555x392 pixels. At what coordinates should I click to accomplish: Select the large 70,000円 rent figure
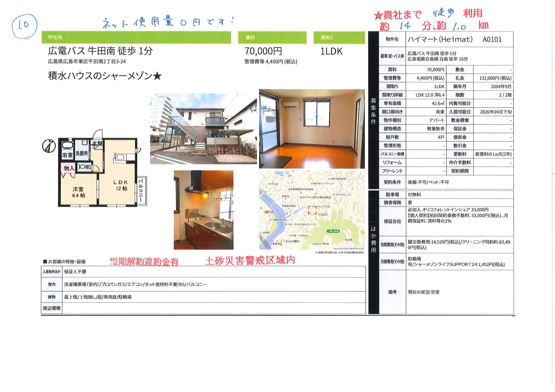tap(263, 51)
